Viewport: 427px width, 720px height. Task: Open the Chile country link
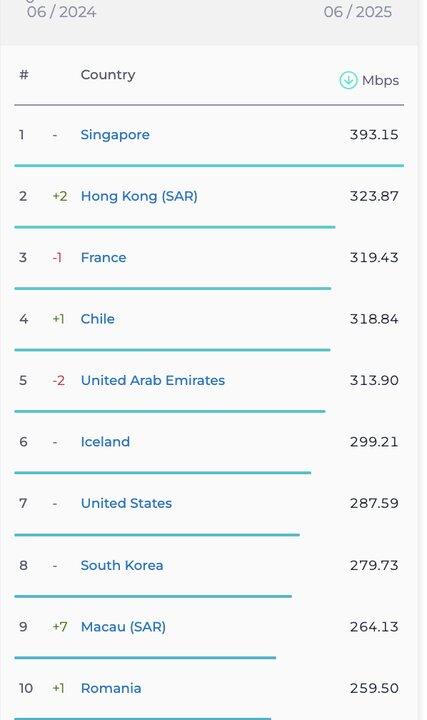coord(97,319)
